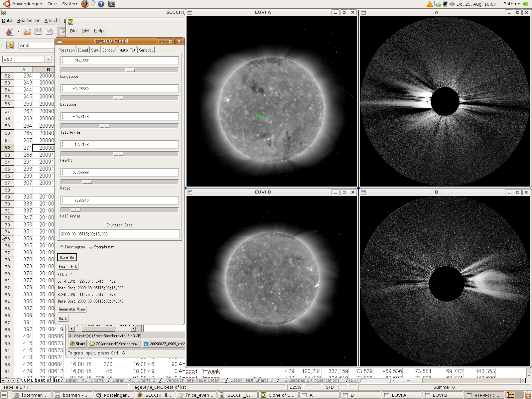Open the Ansicht menu
Screen dimensions: 532x399
pos(52,21)
